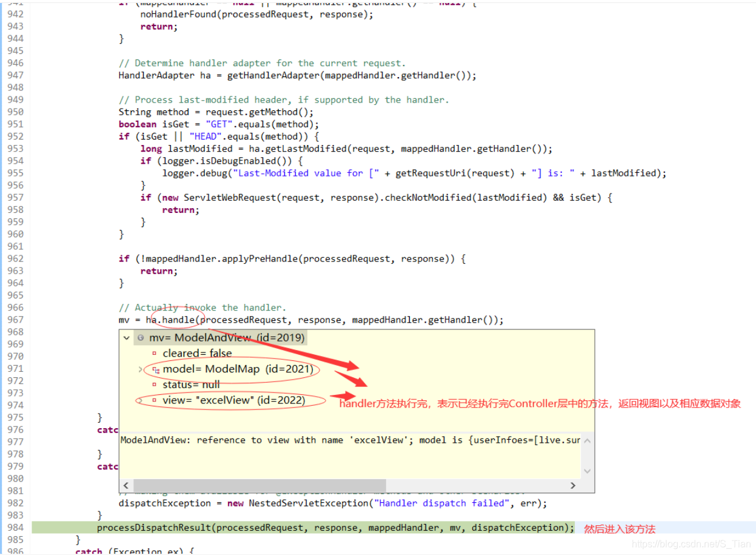Viewport: 756px width, 555px height.
Task: Click the detail pane's scroll-down arrow
Action: (587, 471)
